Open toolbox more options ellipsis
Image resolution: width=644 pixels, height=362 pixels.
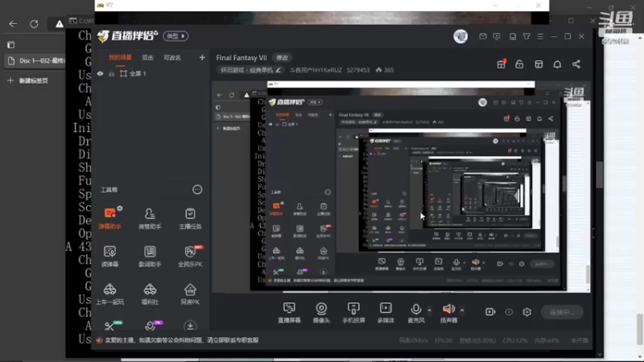click(x=197, y=190)
